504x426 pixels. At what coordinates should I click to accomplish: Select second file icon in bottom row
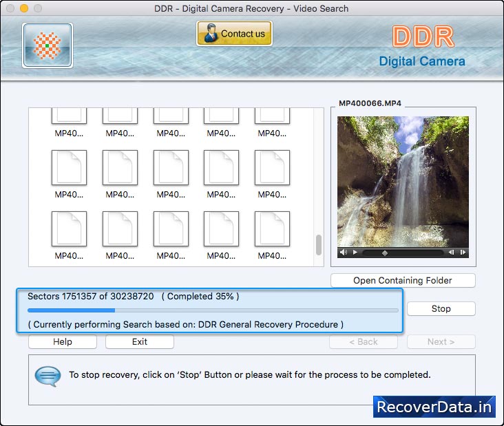coord(120,229)
